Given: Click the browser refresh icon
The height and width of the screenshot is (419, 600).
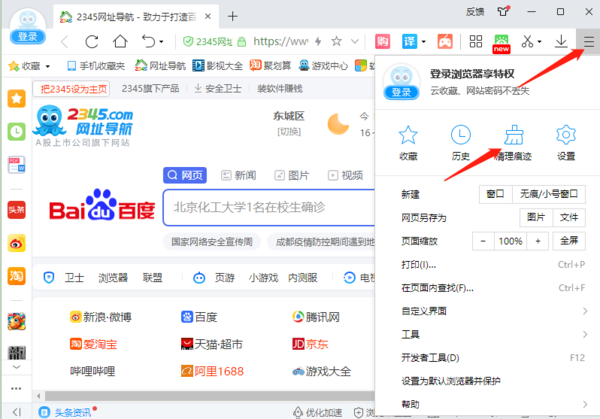Looking at the screenshot, I should (x=92, y=42).
